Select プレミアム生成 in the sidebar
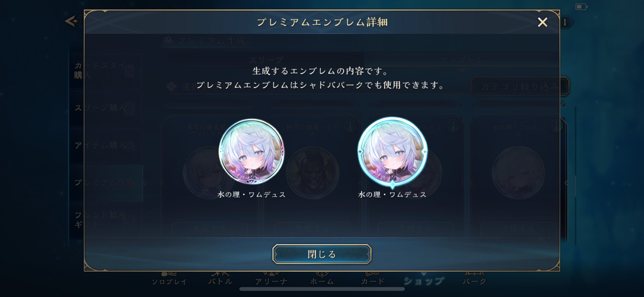 point(105,183)
